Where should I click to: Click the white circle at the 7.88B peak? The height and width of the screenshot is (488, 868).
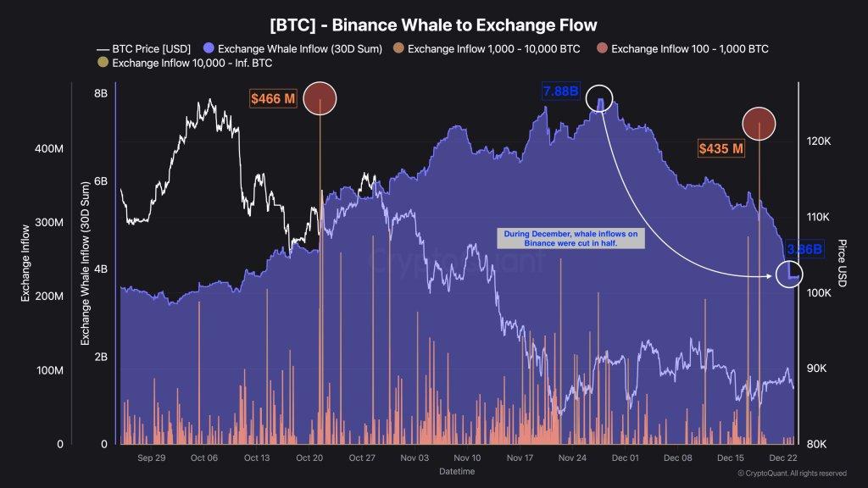click(x=601, y=98)
